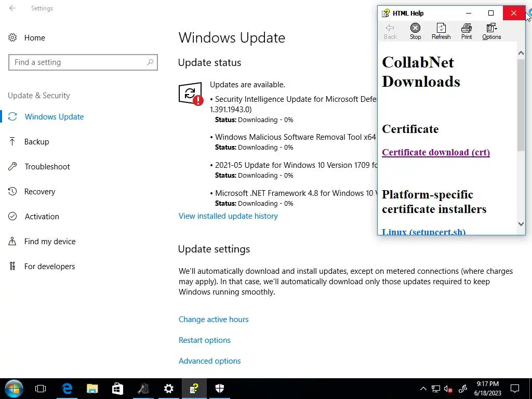
Task: Open the Windows Ink pen tray icon
Action: point(463,389)
